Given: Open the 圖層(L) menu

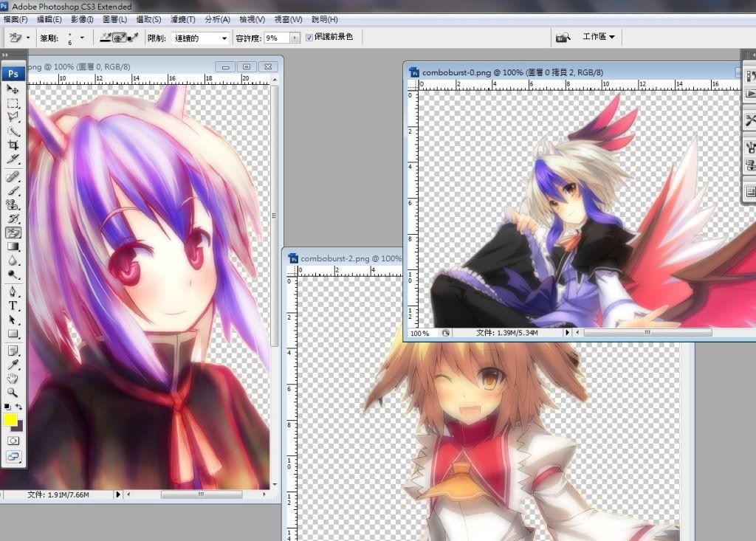Looking at the screenshot, I should pyautogui.click(x=114, y=19).
